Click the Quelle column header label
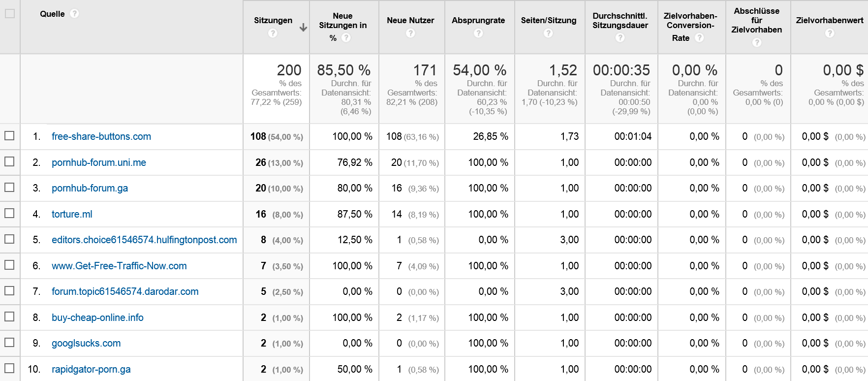This screenshot has width=868, height=381. [52, 14]
